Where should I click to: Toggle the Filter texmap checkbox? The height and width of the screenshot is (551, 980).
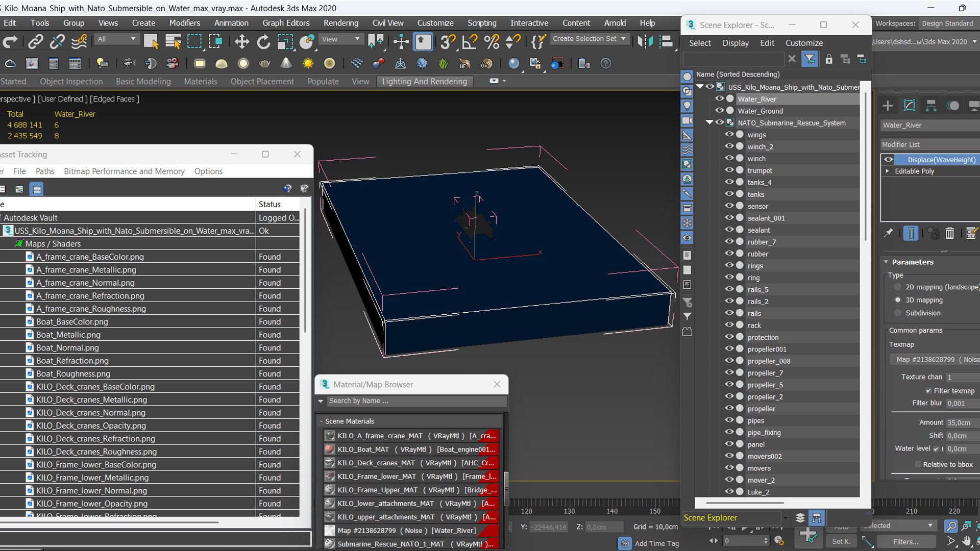click(928, 391)
